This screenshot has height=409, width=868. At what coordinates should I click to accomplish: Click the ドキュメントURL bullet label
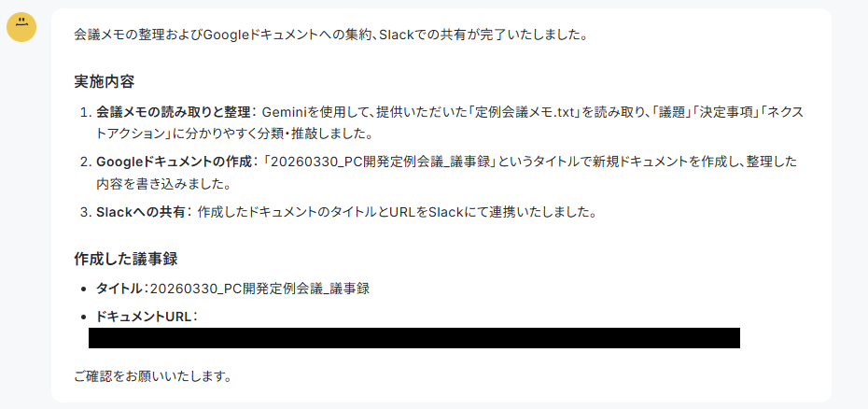click(145, 317)
